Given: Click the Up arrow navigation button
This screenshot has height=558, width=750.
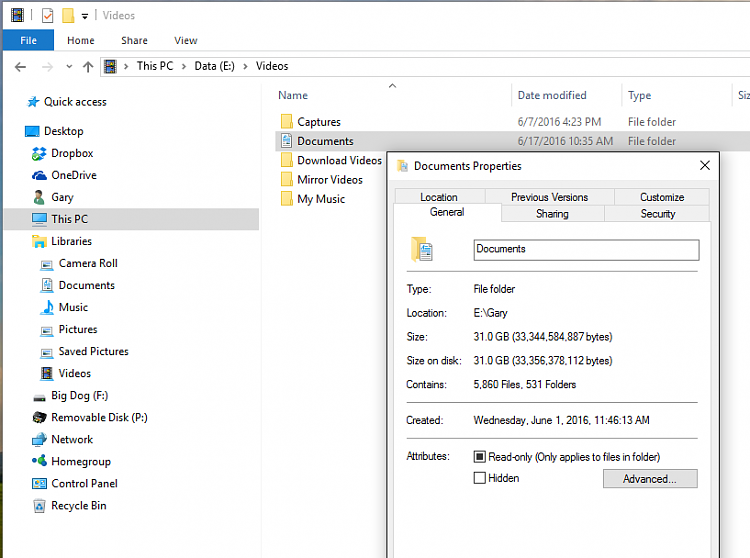Looking at the screenshot, I should [x=88, y=67].
